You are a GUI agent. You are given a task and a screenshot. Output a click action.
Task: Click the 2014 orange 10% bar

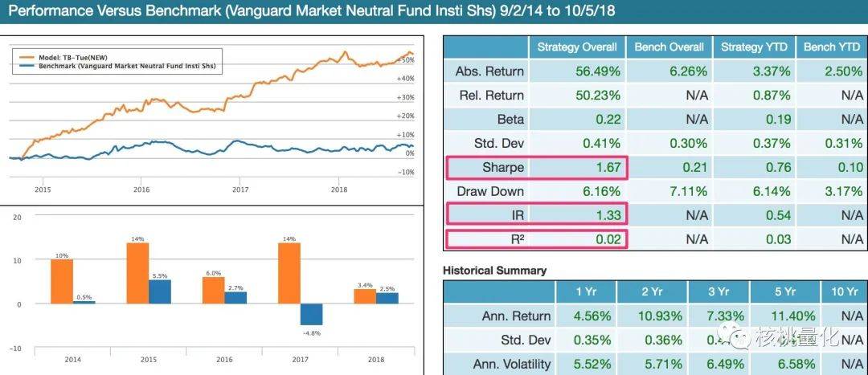[x=62, y=282]
